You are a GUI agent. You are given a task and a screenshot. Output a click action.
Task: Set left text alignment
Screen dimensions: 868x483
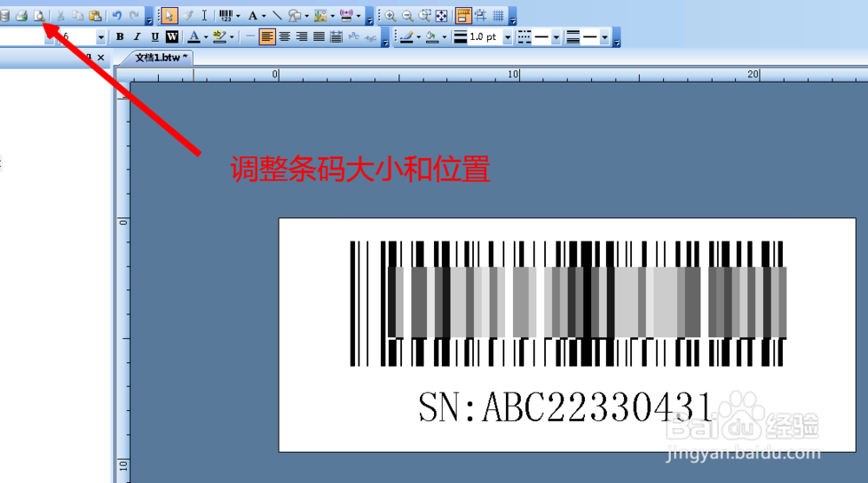pos(267,37)
